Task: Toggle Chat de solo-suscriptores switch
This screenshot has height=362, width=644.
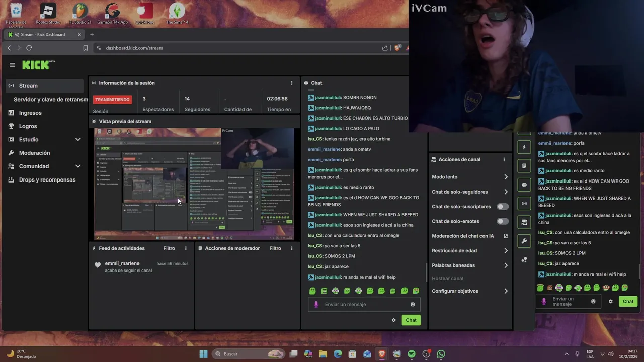Action: [x=503, y=207]
